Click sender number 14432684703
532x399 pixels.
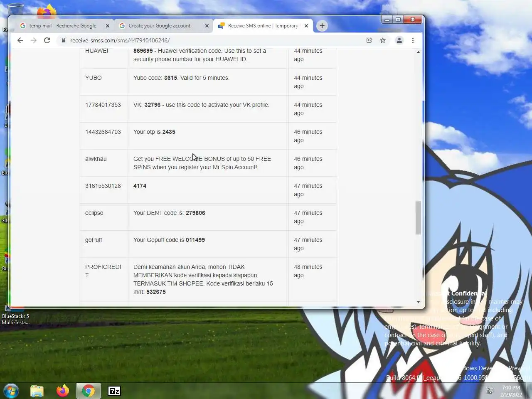pyautogui.click(x=103, y=132)
